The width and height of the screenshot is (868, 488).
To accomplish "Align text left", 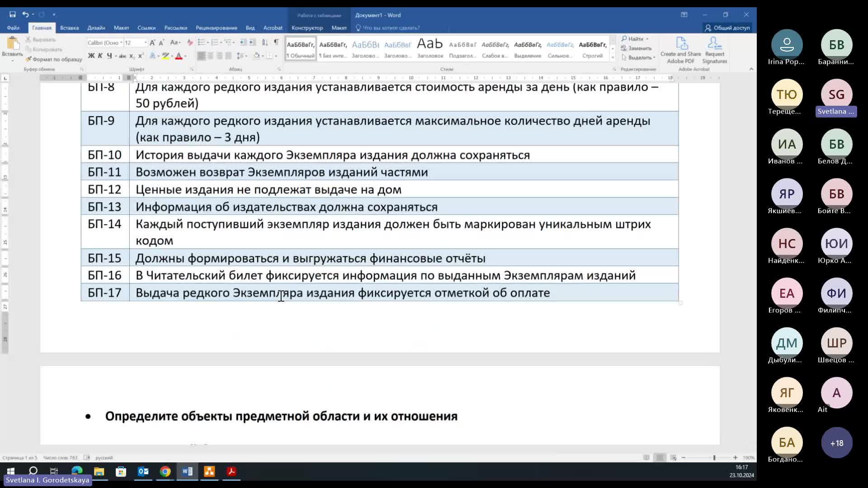I will (x=201, y=56).
